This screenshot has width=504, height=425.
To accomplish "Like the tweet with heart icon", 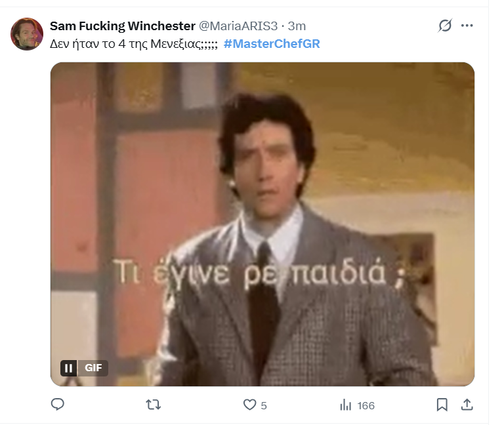I will (249, 405).
